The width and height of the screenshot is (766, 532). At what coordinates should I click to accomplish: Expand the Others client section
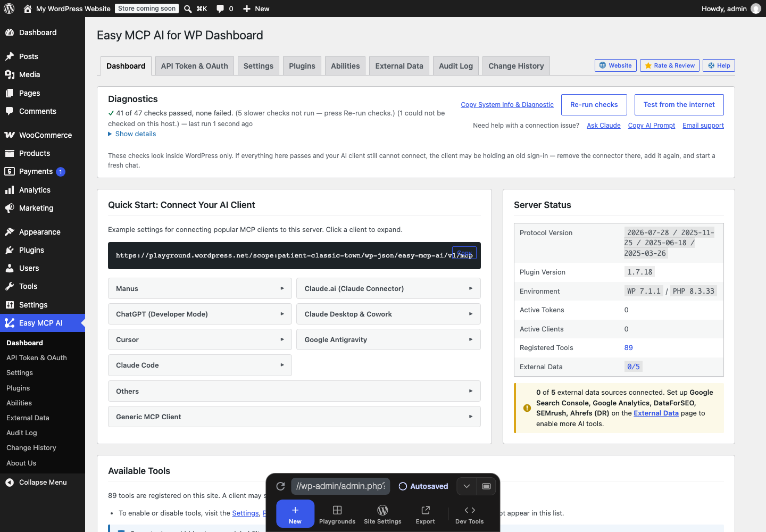coord(294,391)
